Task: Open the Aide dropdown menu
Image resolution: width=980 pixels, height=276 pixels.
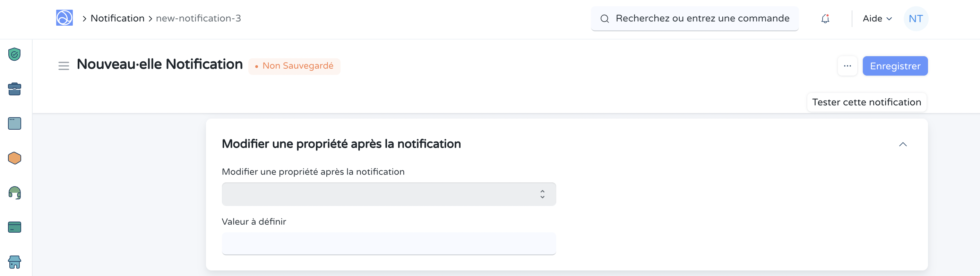Action: point(877,19)
